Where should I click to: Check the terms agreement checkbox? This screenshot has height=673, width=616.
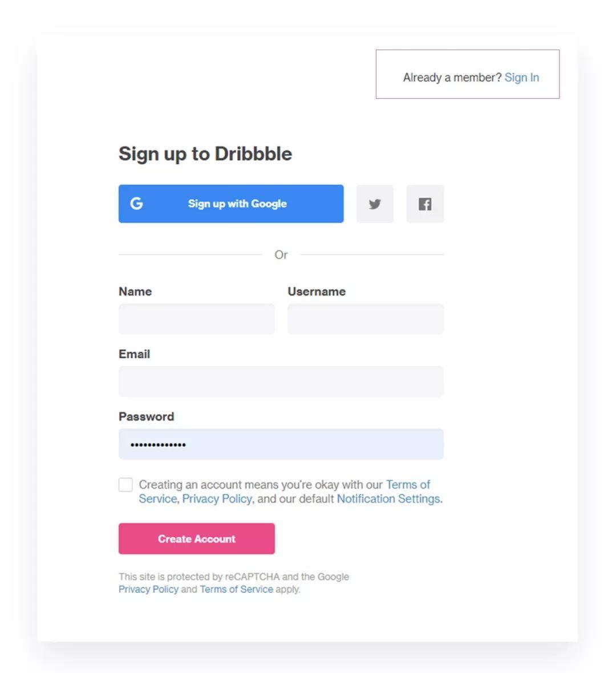(x=125, y=485)
